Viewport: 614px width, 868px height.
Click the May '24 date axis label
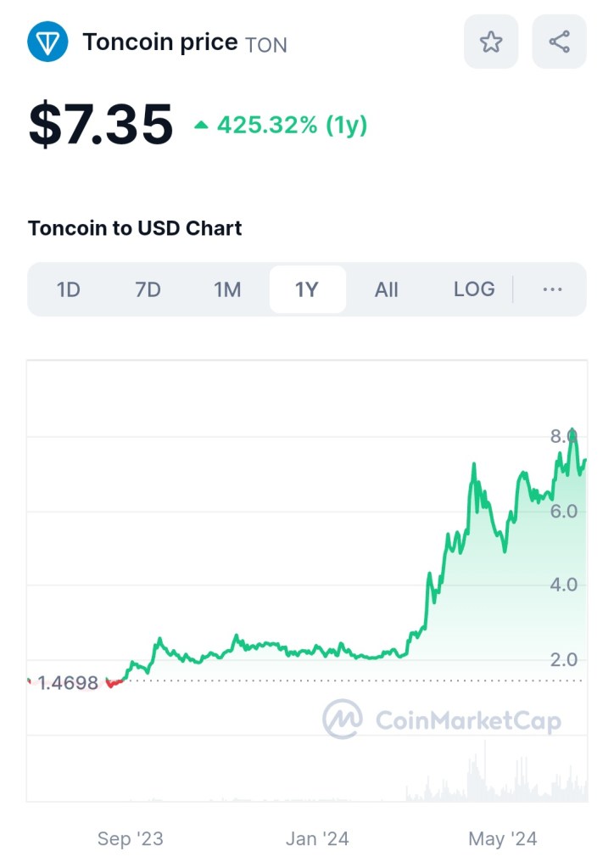503,839
